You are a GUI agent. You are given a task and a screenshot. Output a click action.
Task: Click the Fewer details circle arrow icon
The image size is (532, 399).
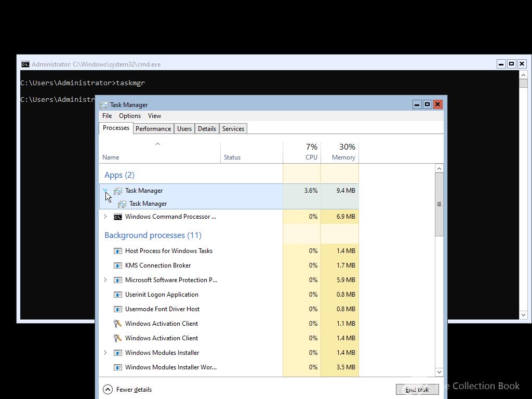point(108,390)
